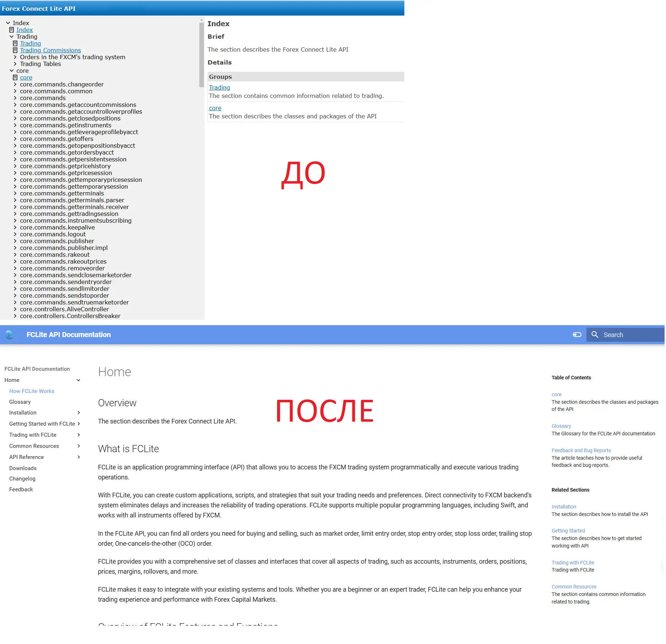This screenshot has height=644, width=666.
Task: Expand Trading with FCLite sidebar section
Action: click(79, 435)
